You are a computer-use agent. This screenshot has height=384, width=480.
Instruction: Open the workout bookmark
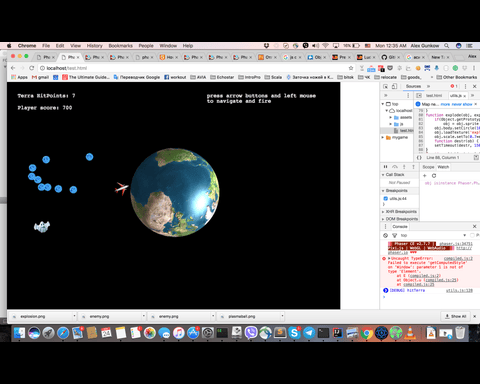tap(175, 77)
